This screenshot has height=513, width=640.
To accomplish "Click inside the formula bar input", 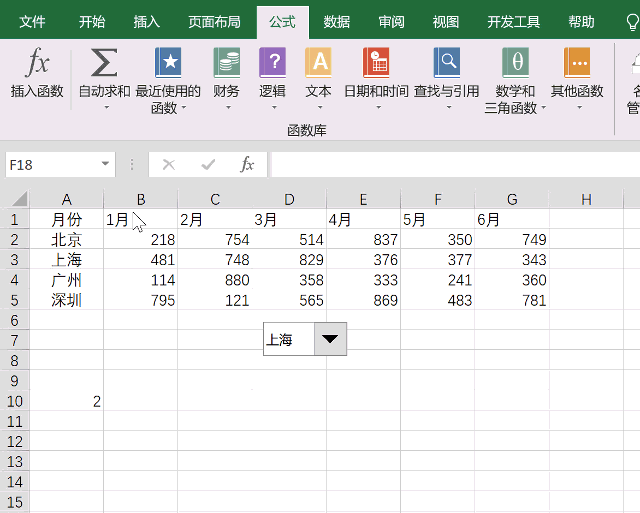I will pyautogui.click(x=456, y=164).
